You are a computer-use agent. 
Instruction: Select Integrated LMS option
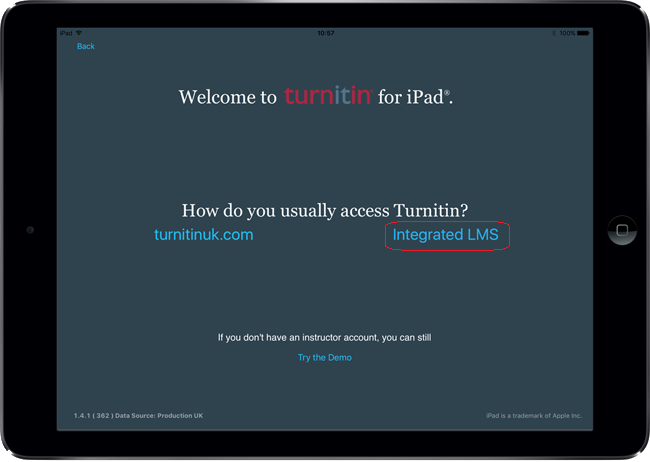(x=445, y=235)
